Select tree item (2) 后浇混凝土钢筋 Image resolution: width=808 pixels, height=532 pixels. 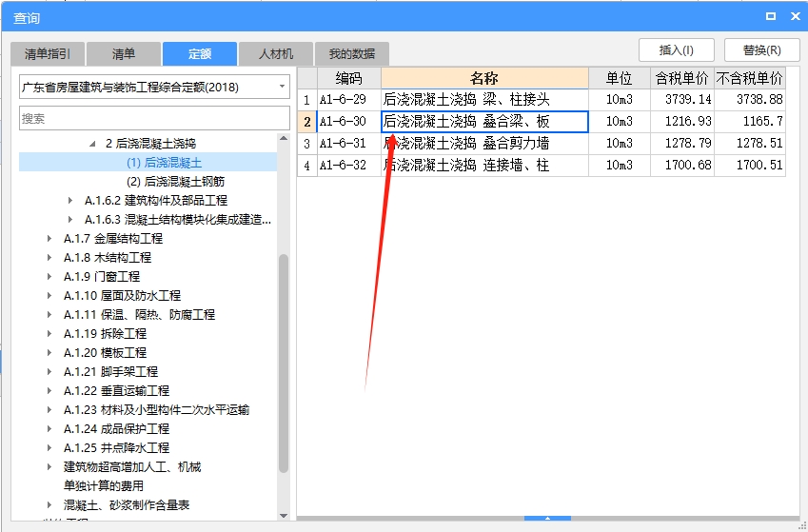tap(175, 182)
